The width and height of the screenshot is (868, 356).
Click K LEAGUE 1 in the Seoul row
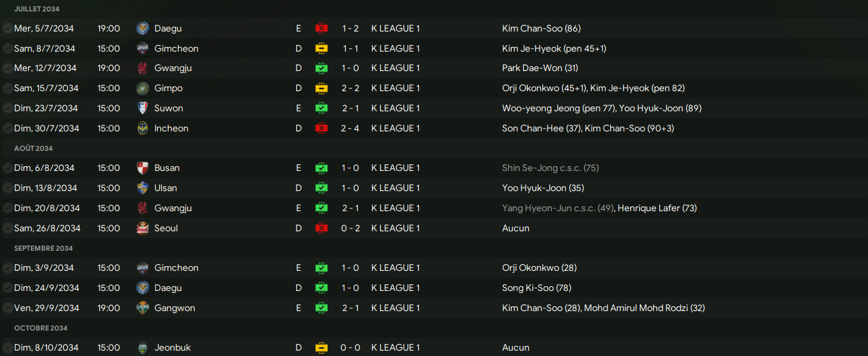[395, 228]
